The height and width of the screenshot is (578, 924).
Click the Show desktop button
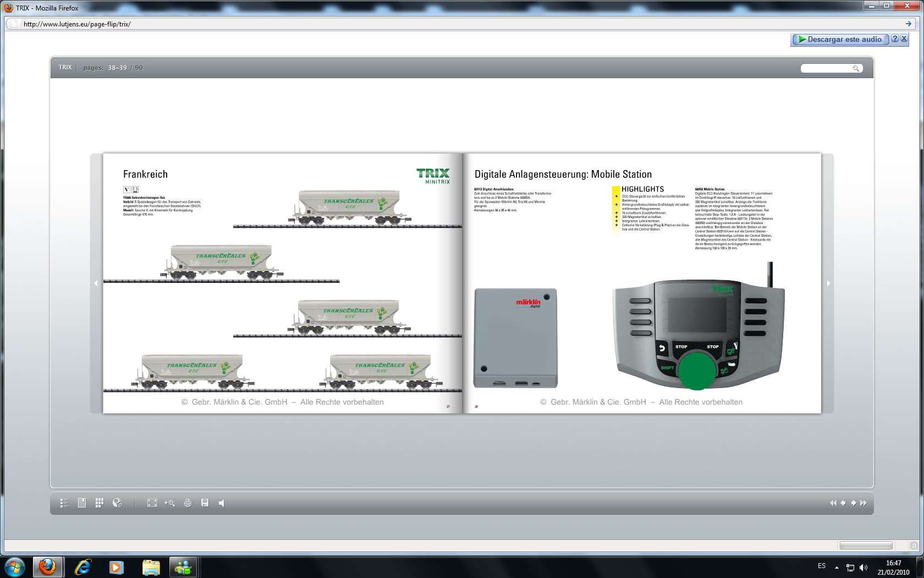click(919, 567)
